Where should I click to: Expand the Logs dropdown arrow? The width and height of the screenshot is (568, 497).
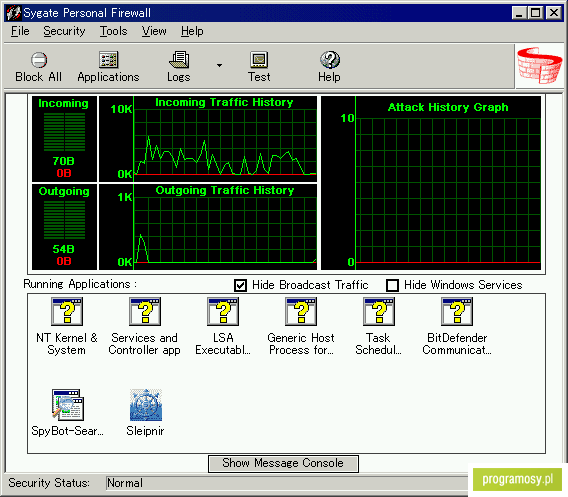tap(219, 66)
